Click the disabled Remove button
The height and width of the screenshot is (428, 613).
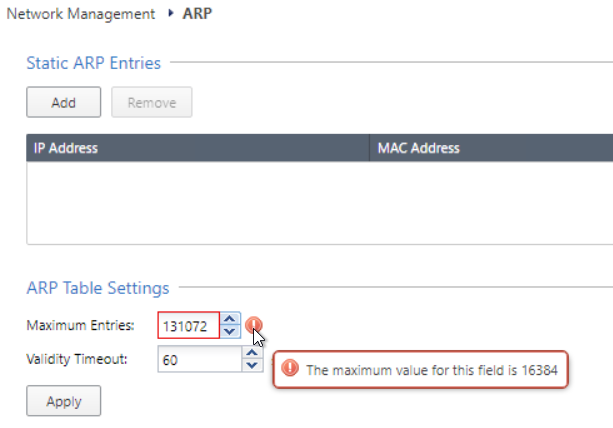[x=152, y=102]
